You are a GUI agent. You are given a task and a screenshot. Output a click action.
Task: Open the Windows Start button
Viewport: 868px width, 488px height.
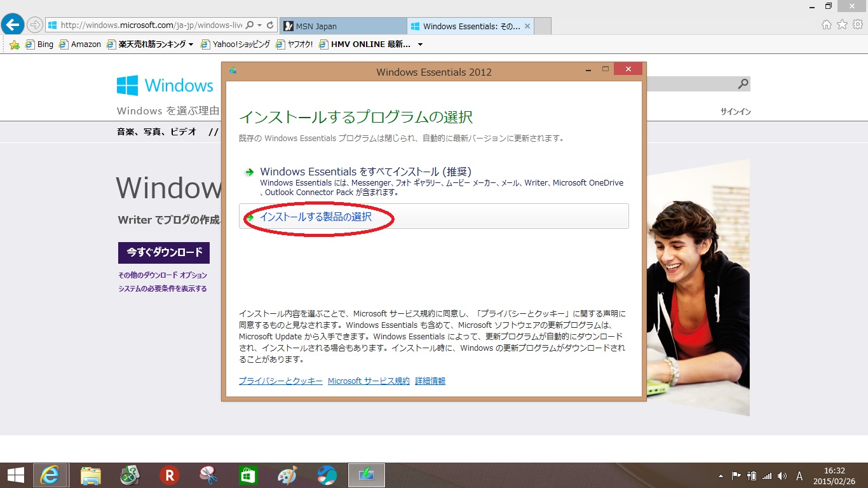15,475
